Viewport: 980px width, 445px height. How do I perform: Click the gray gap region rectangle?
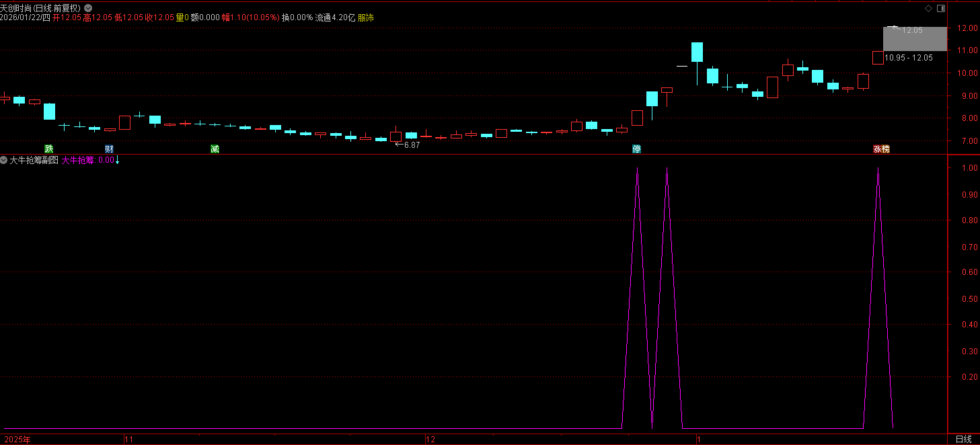(914, 39)
